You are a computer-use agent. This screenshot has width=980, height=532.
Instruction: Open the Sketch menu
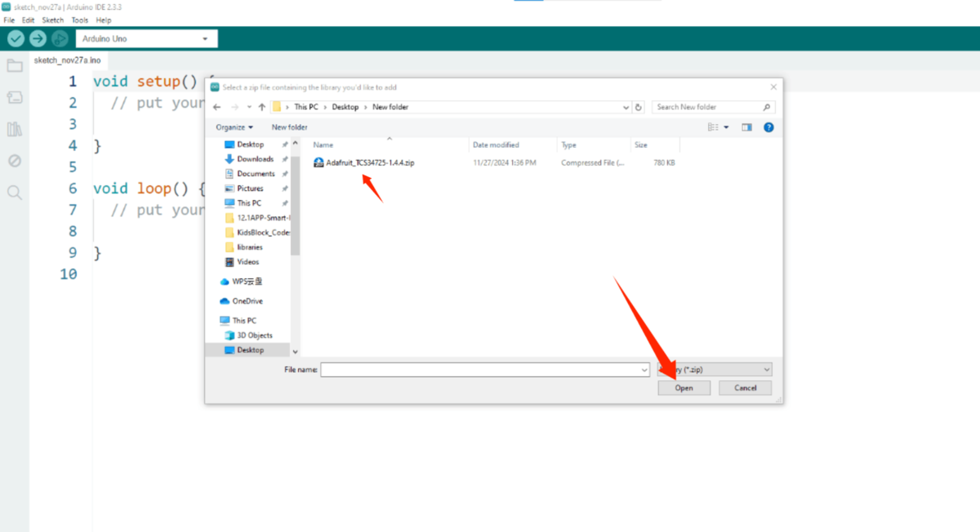pos(52,20)
